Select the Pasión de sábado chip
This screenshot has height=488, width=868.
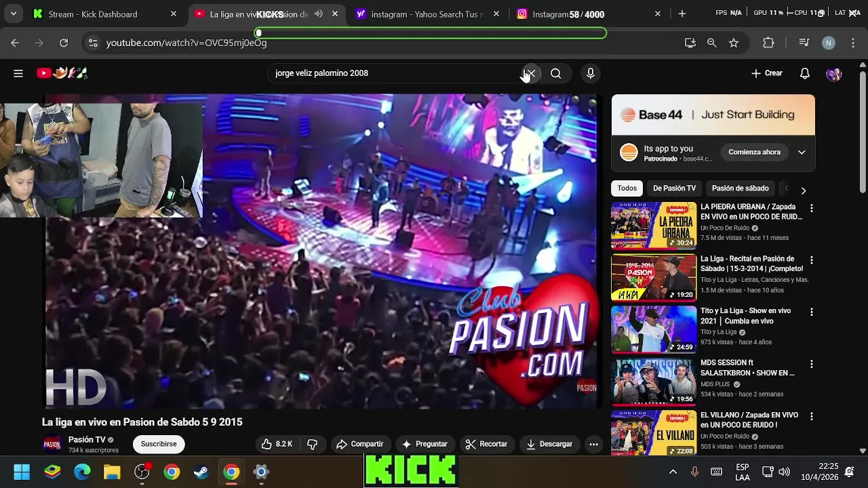tap(740, 188)
